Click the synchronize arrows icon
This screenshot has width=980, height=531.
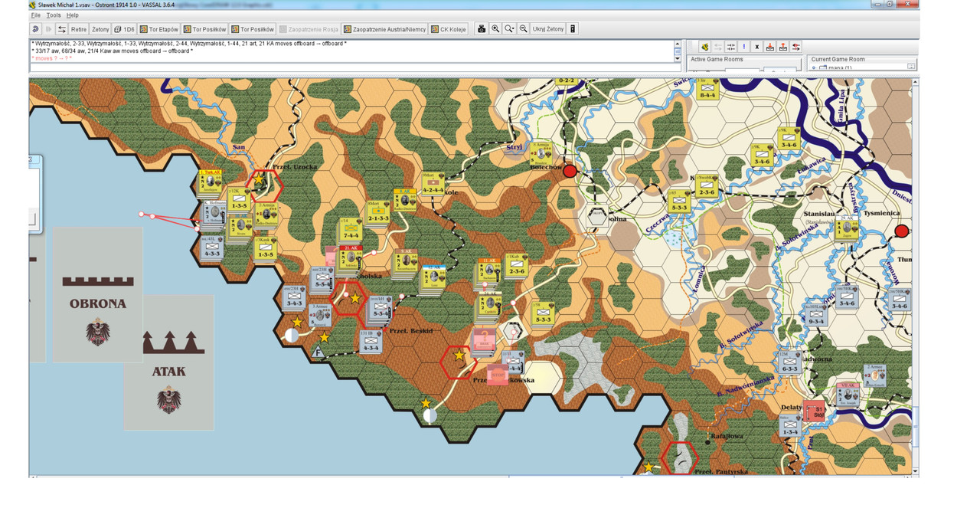point(731,47)
